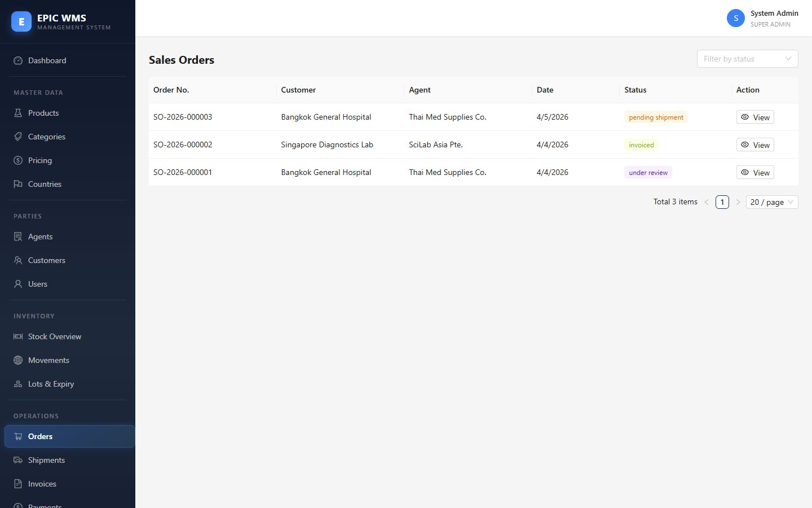Image resolution: width=812 pixels, height=508 pixels.
Task: Click the Total 3 items label
Action: pos(676,202)
